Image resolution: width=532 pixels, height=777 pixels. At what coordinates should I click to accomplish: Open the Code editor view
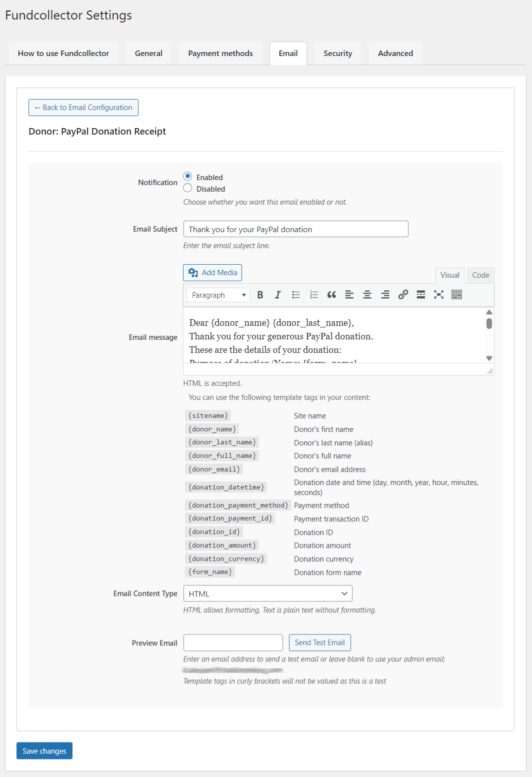click(x=480, y=275)
